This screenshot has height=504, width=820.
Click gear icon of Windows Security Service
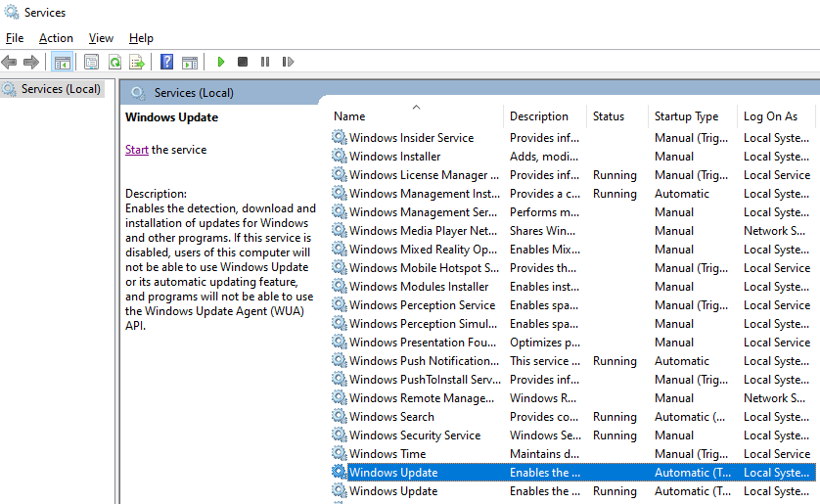tap(340, 435)
